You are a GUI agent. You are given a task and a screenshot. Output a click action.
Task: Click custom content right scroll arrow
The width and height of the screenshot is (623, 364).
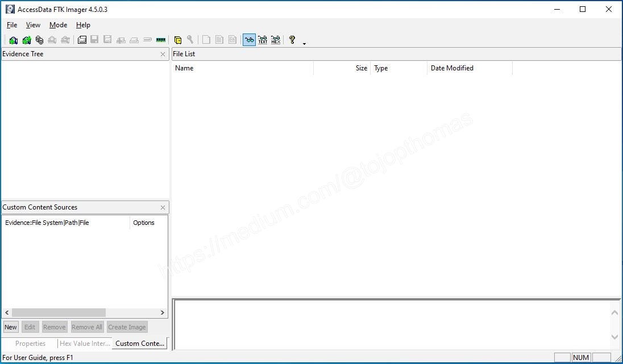coord(162,313)
